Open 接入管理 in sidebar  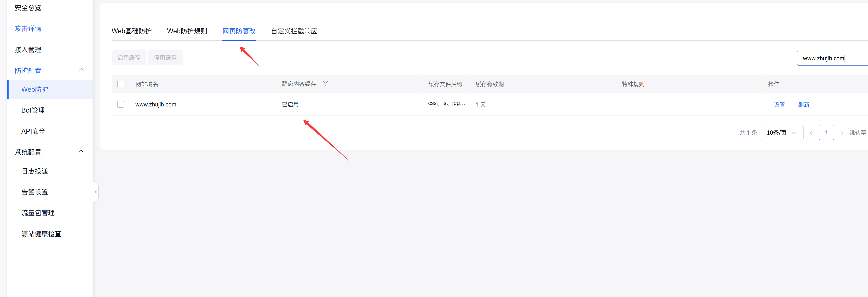tap(28, 50)
